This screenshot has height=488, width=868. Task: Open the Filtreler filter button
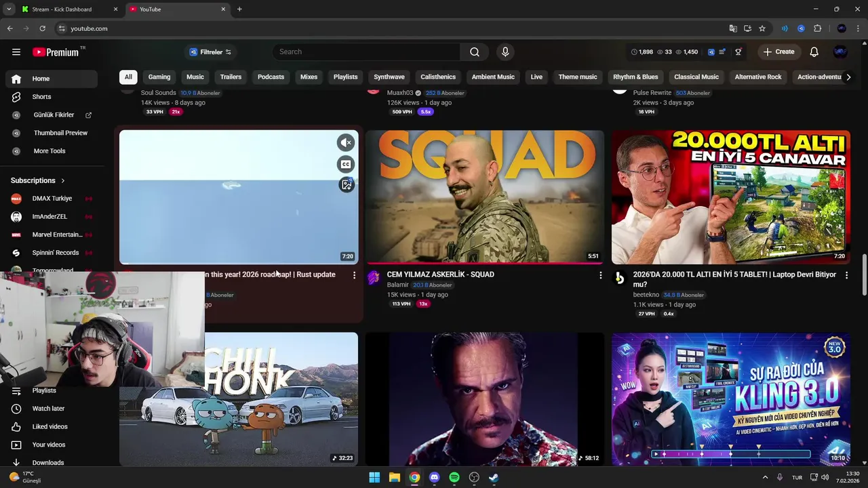(x=210, y=52)
